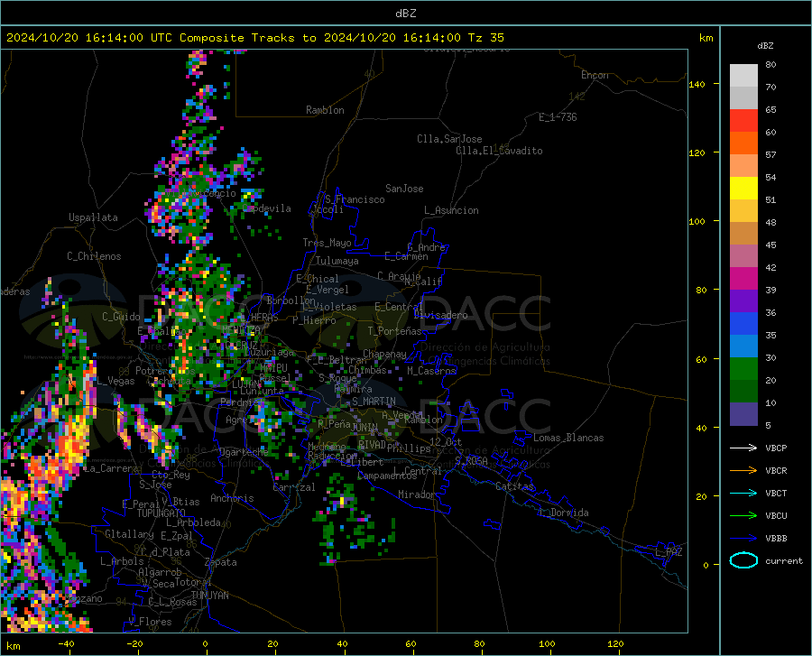Click the 'Campamentos' map label

pos(387,476)
